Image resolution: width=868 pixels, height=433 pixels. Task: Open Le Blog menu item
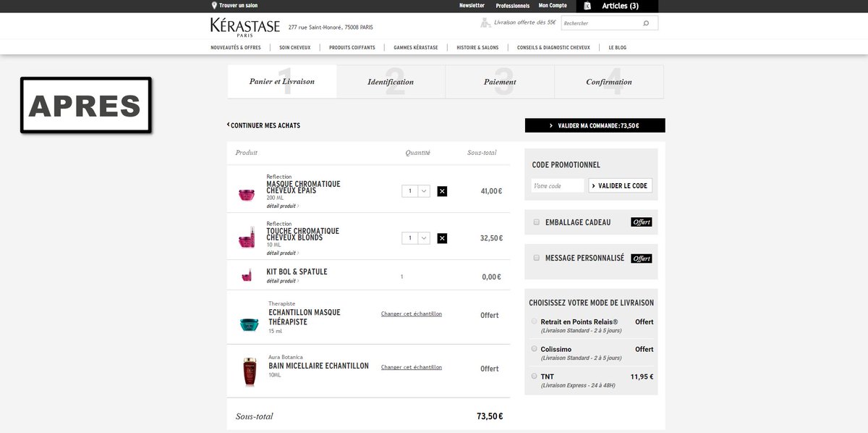[x=617, y=48]
